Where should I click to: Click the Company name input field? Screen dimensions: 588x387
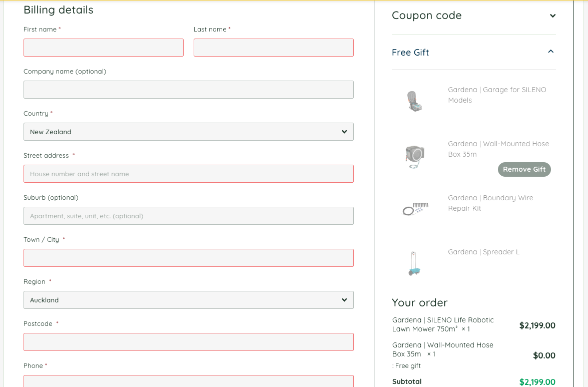[188, 90]
